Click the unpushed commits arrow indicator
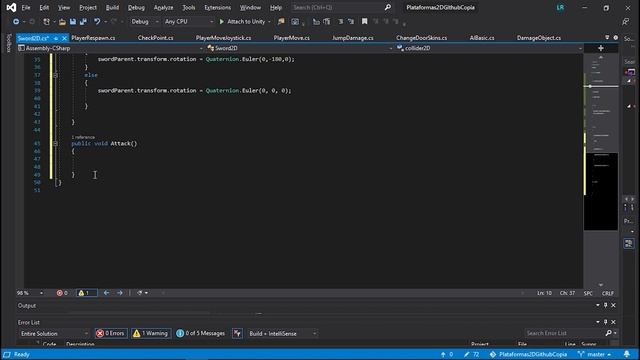Image resolution: width=640 pixels, height=360 pixels. [x=447, y=354]
